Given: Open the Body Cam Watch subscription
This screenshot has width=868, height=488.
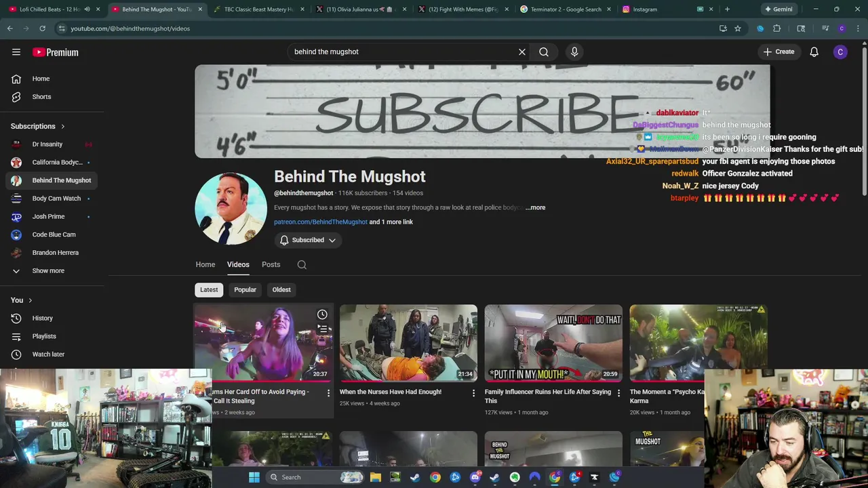Looking at the screenshot, I should coord(53,199).
